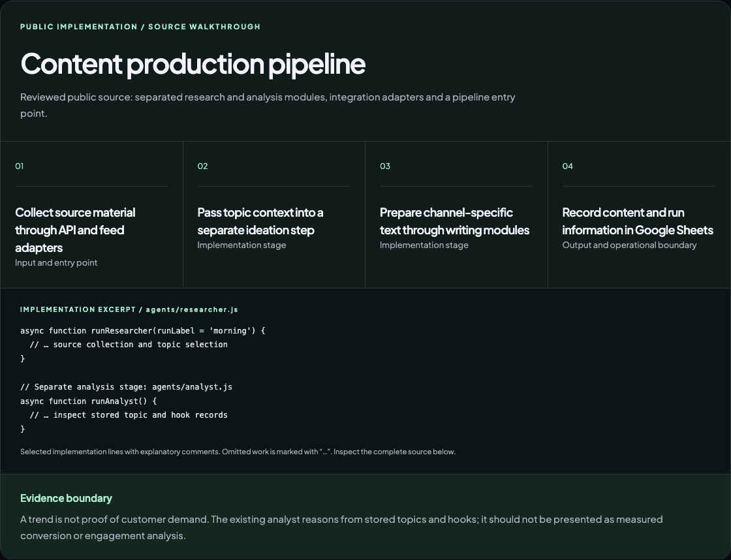
Task: Open 'Pass topic context into a separate ideation step'
Action: point(260,221)
